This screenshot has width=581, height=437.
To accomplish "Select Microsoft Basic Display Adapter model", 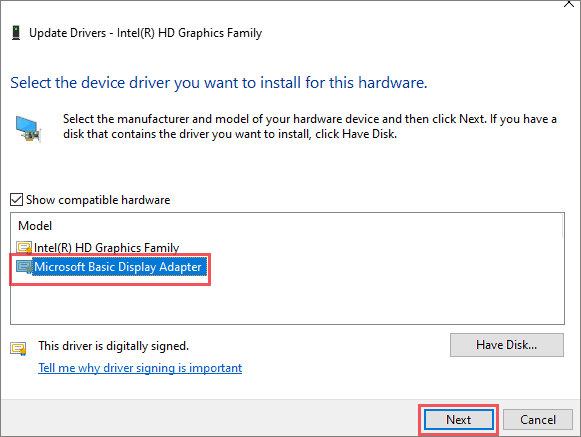I will [x=118, y=267].
